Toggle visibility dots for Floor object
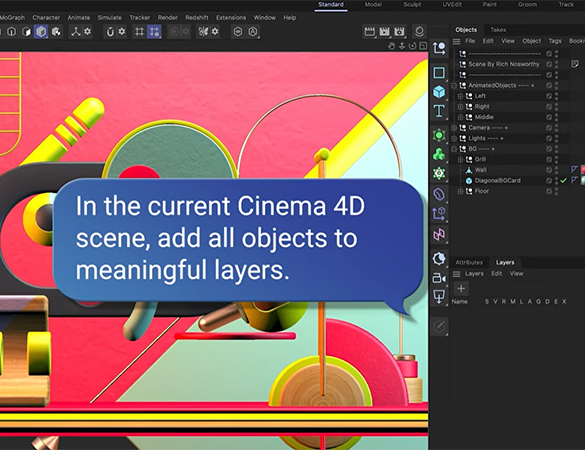This screenshot has width=585, height=450. tap(556, 191)
